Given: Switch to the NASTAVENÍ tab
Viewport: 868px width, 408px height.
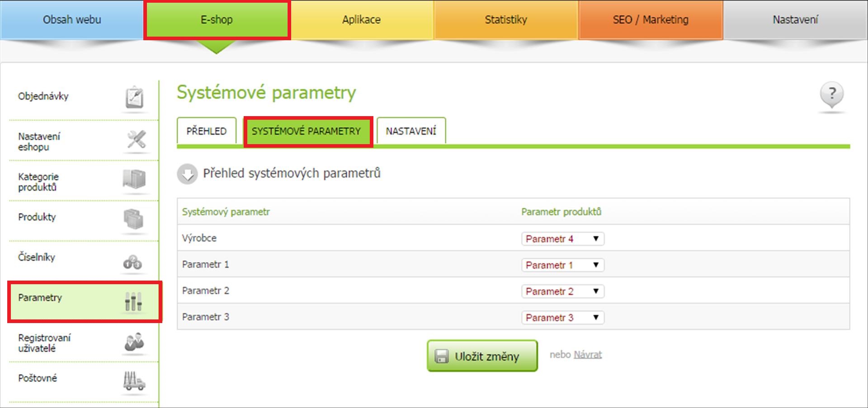Looking at the screenshot, I should (x=411, y=131).
